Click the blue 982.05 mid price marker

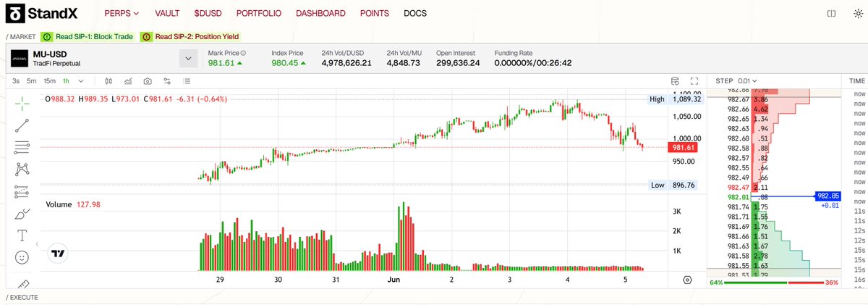827,196
